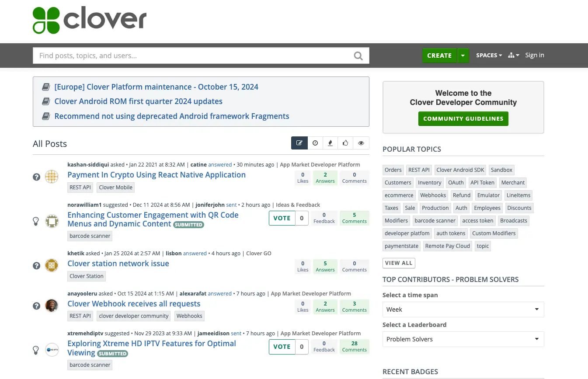The width and height of the screenshot is (588, 379).
Task: Select the Taxes topic tag
Action: pyautogui.click(x=391, y=208)
